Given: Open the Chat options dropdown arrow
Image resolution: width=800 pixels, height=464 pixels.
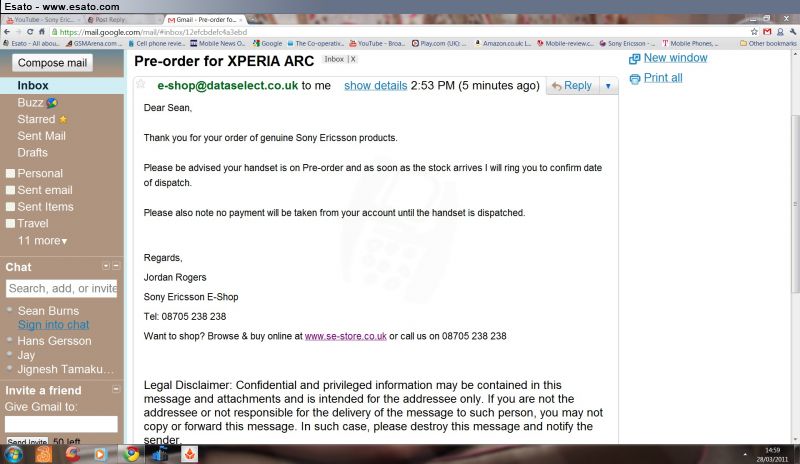Looking at the screenshot, I should point(106,266).
